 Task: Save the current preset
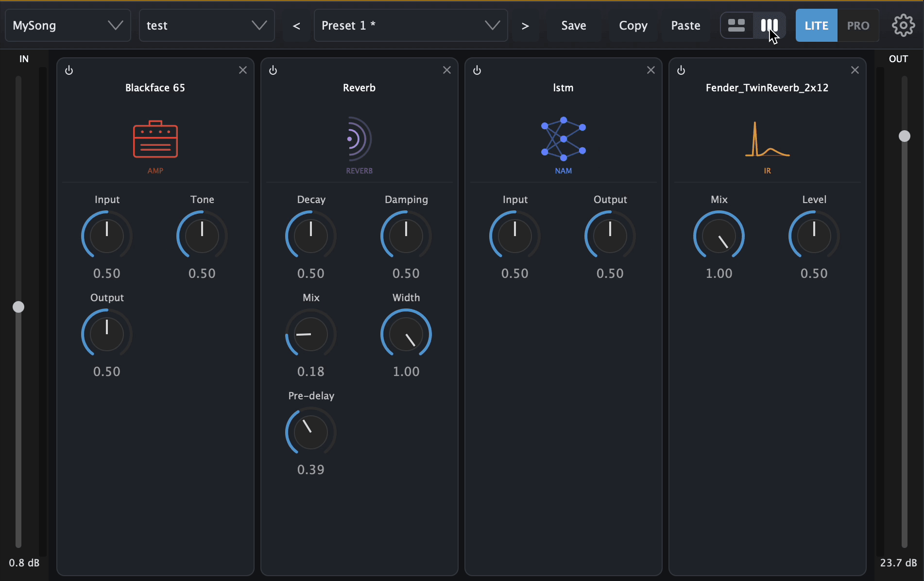[574, 25]
